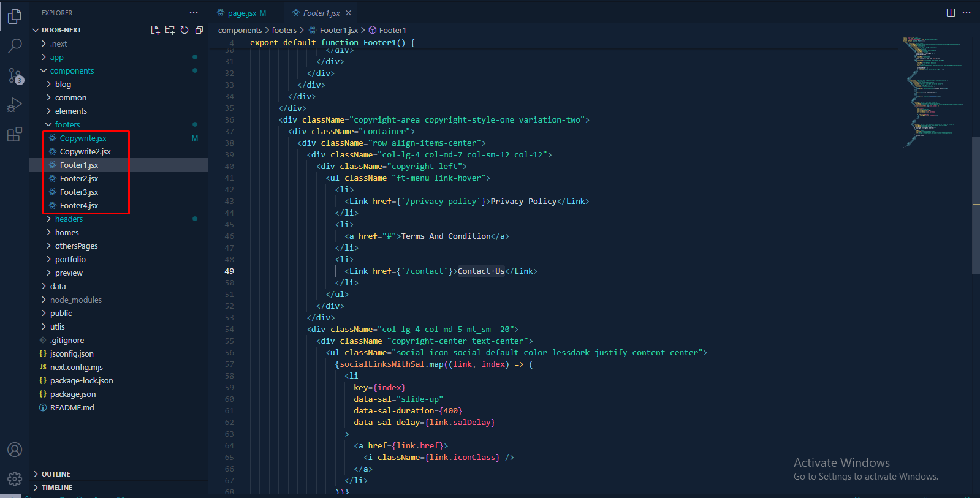
Task: Click 'Privacy Policy' text on line 43
Action: 523,201
